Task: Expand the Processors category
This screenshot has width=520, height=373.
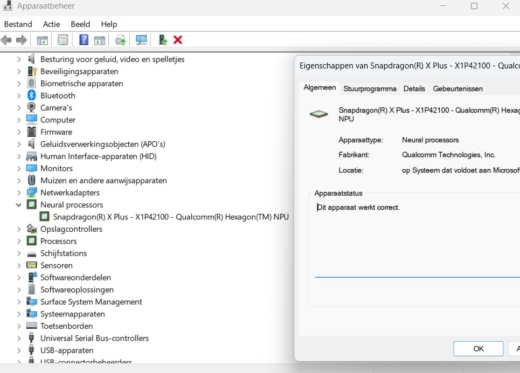Action: pyautogui.click(x=19, y=241)
